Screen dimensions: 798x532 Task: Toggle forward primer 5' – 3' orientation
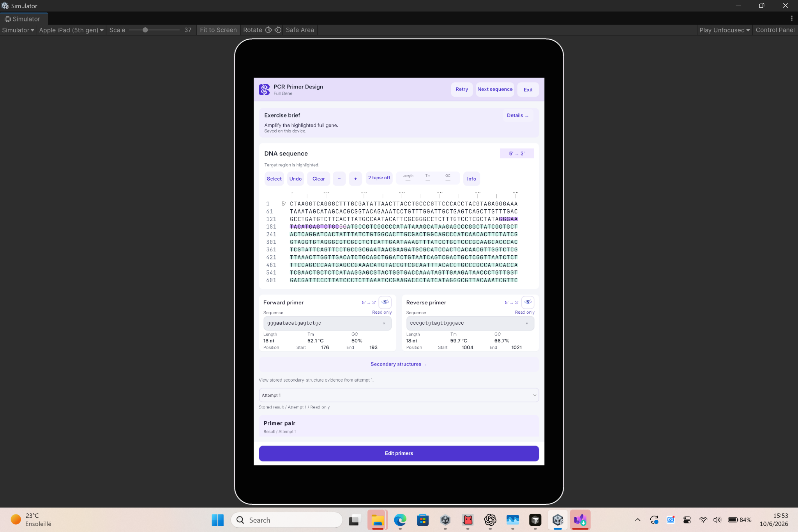(369, 302)
